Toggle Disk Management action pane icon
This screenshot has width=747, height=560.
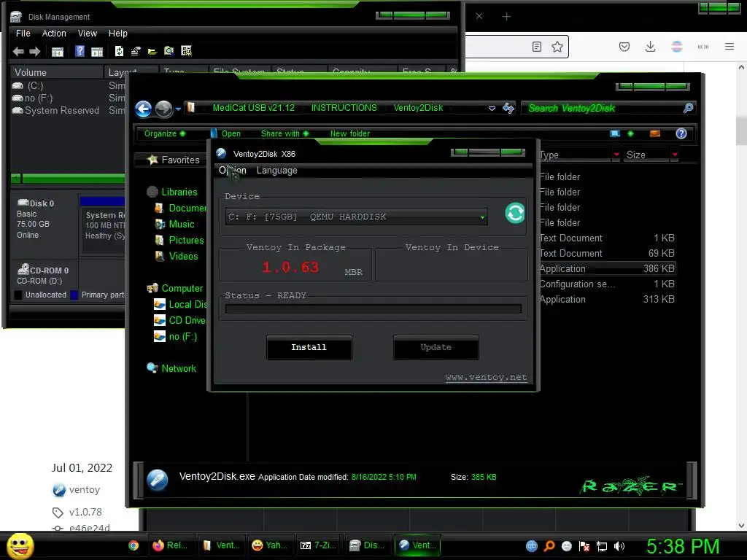click(x=97, y=52)
